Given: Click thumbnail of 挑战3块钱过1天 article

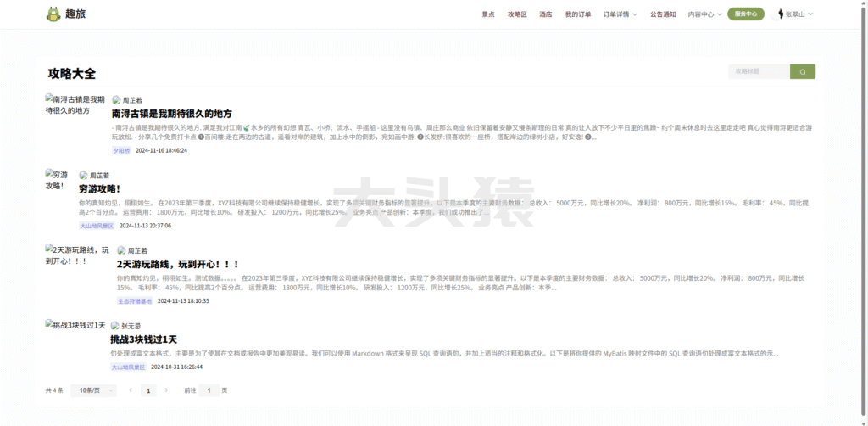Looking at the screenshot, I should pyautogui.click(x=75, y=325).
